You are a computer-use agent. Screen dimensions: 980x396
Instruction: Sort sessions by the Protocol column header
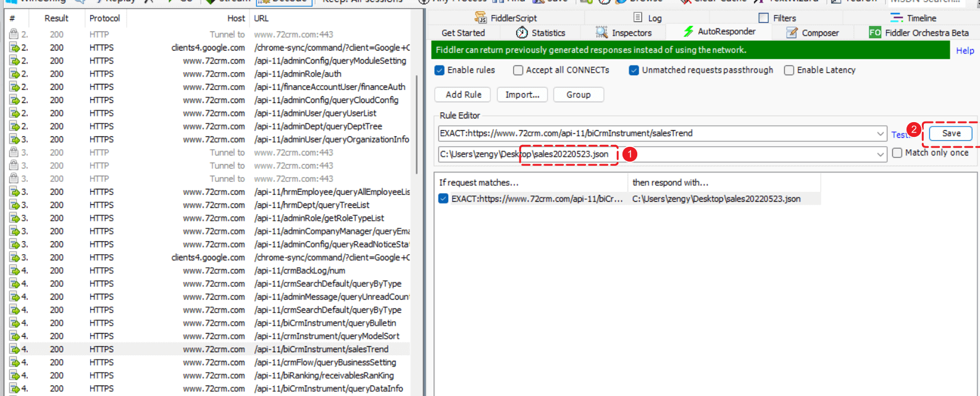coord(105,19)
